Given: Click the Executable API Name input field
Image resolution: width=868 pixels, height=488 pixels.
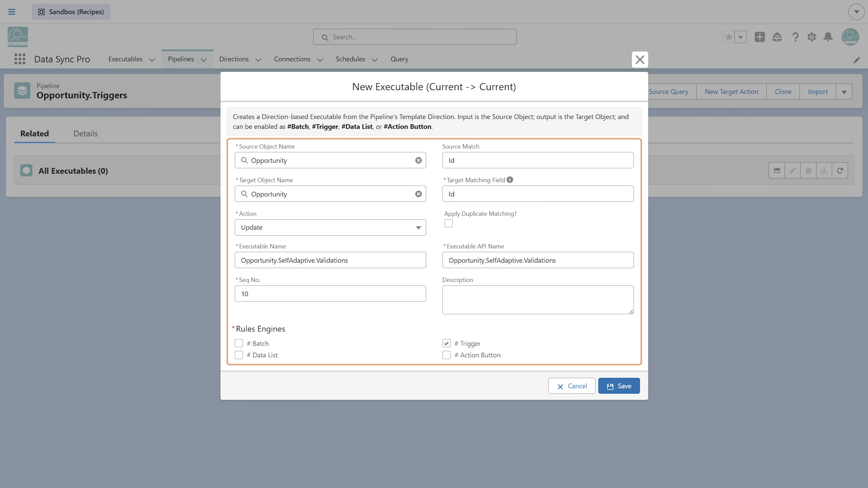Looking at the screenshot, I should click(x=538, y=260).
